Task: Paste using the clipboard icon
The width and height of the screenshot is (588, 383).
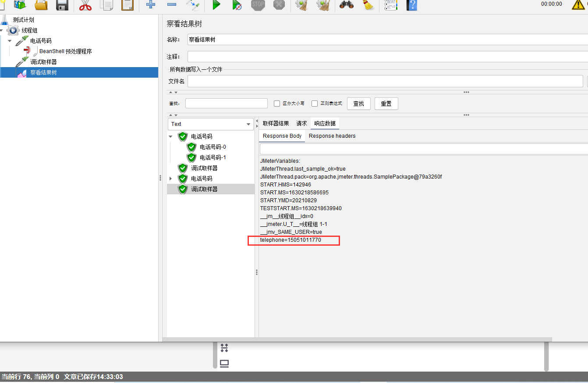Action: tap(128, 5)
